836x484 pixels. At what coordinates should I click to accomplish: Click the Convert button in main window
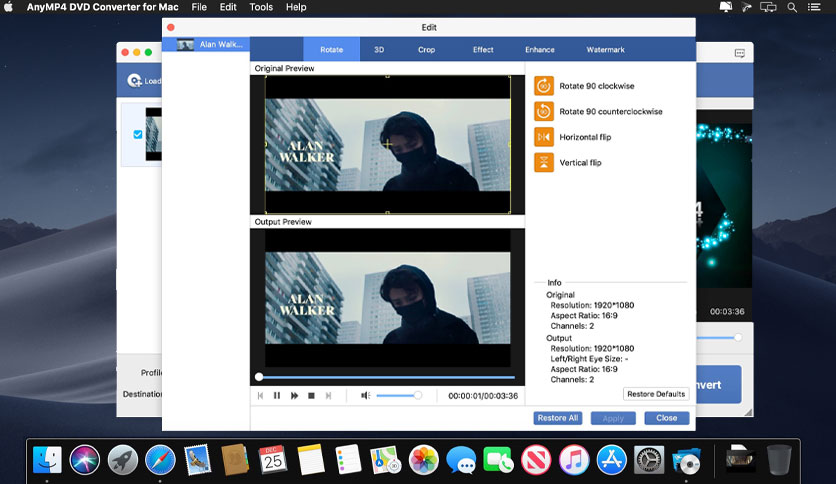pyautogui.click(x=719, y=384)
